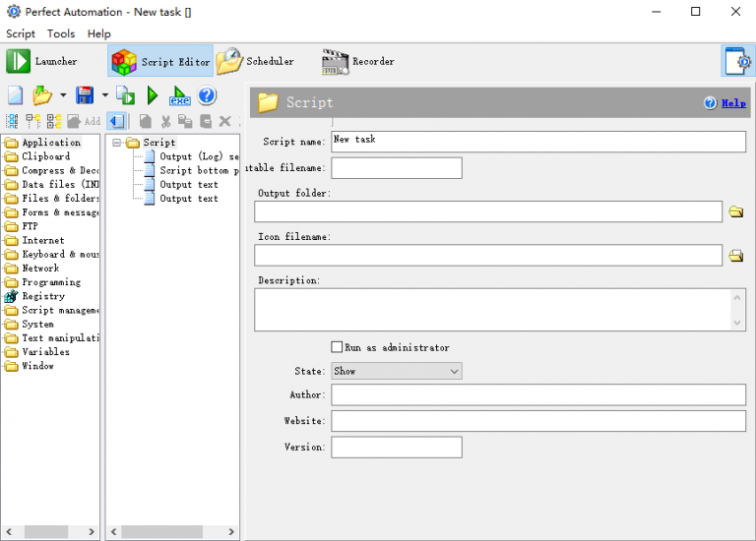756x541 pixels.
Task: Click the alphabetical command list view icon
Action: pos(12,121)
